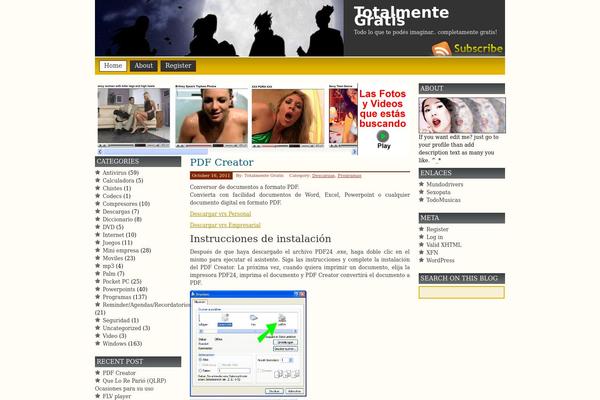The height and width of the screenshot is (400, 600).
Task: Visit the TodoMusicas link
Action: click(443, 200)
